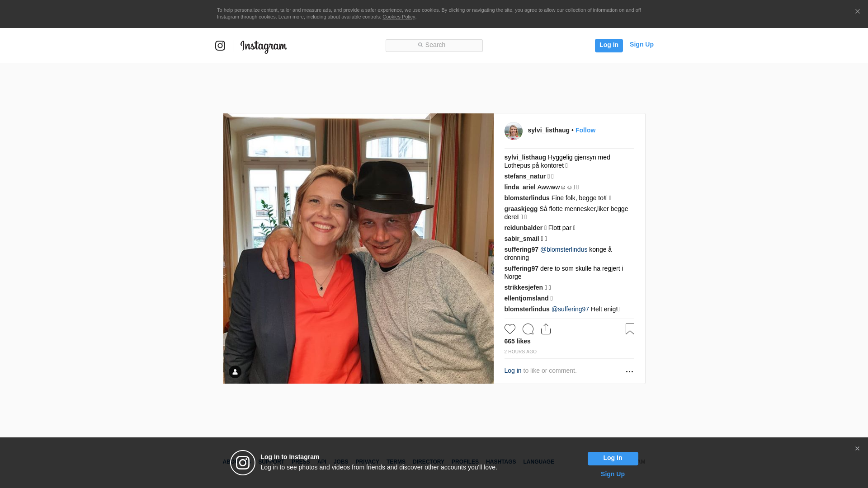868x488 pixels.
Task: Open reidunbalder commenter profile
Action: [523, 228]
